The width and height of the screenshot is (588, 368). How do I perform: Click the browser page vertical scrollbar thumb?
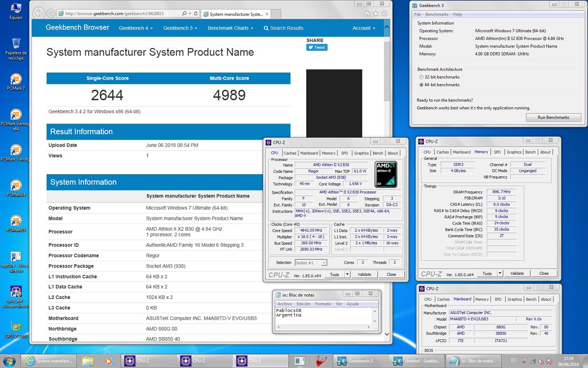[x=387, y=72]
